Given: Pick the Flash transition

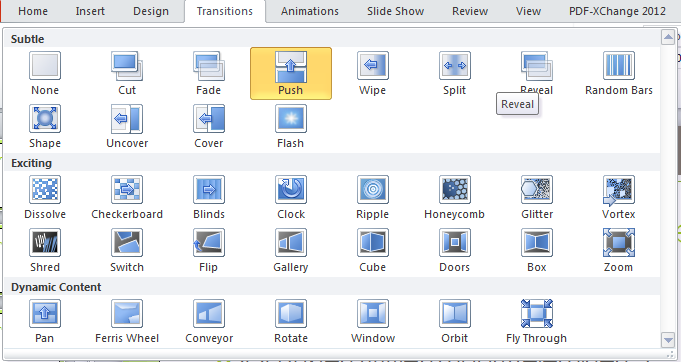Looking at the screenshot, I should (x=291, y=126).
